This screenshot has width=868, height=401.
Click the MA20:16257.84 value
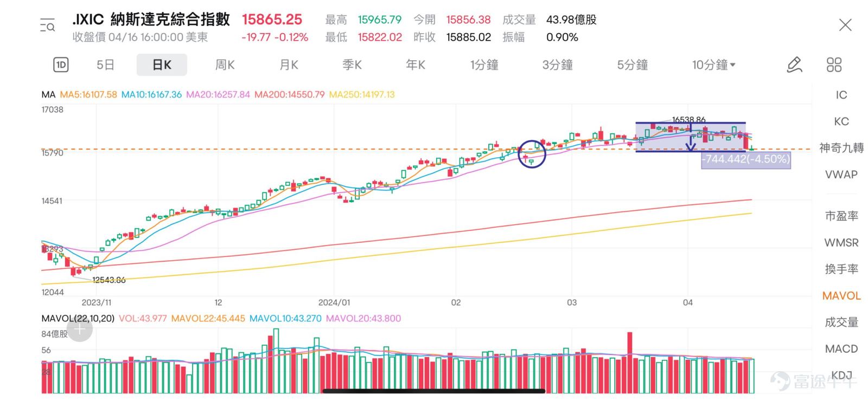(218, 94)
